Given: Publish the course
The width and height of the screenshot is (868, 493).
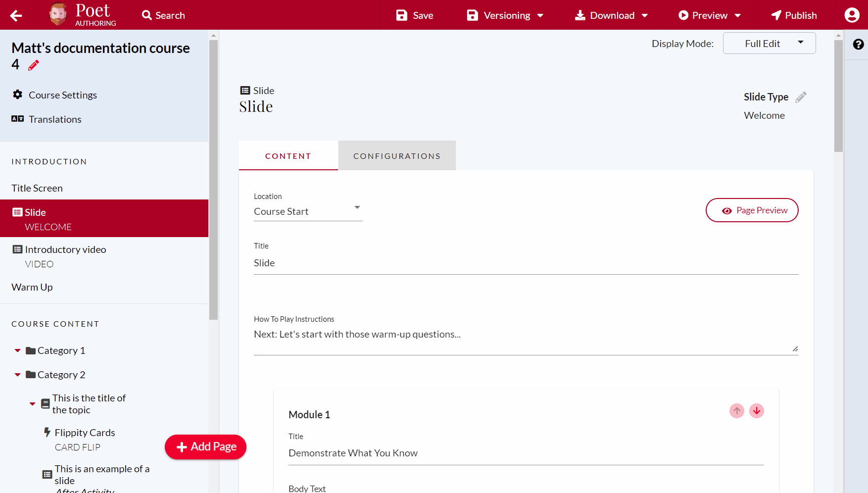Looking at the screenshot, I should tap(793, 15).
